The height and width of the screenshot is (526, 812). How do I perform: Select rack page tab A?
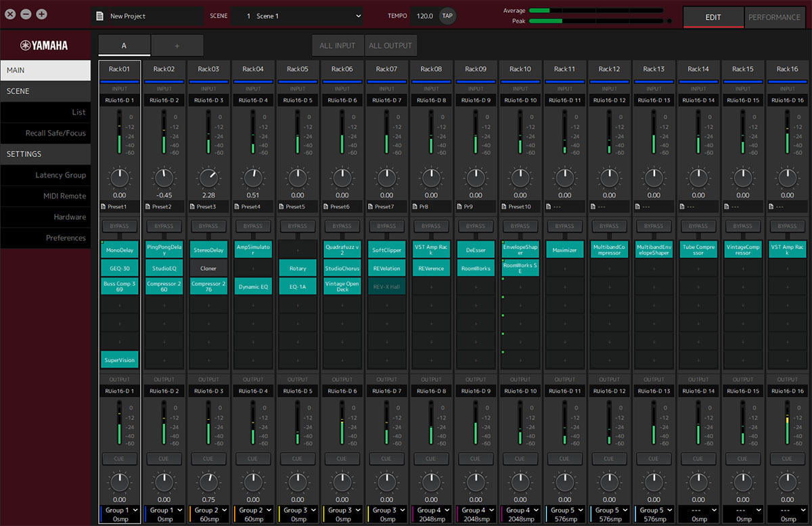(x=124, y=45)
